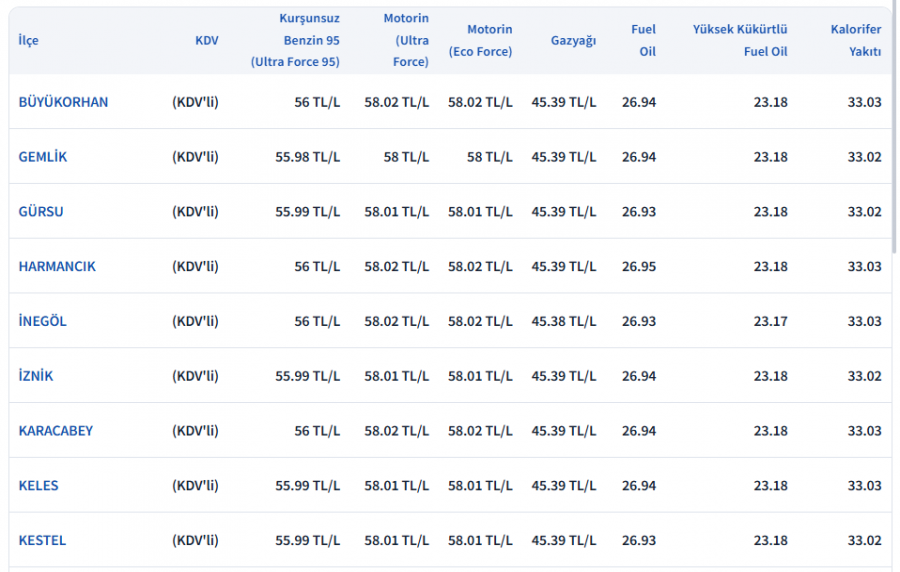900x572 pixels.
Task: Open the İNEGÖL district link
Action: (42, 321)
